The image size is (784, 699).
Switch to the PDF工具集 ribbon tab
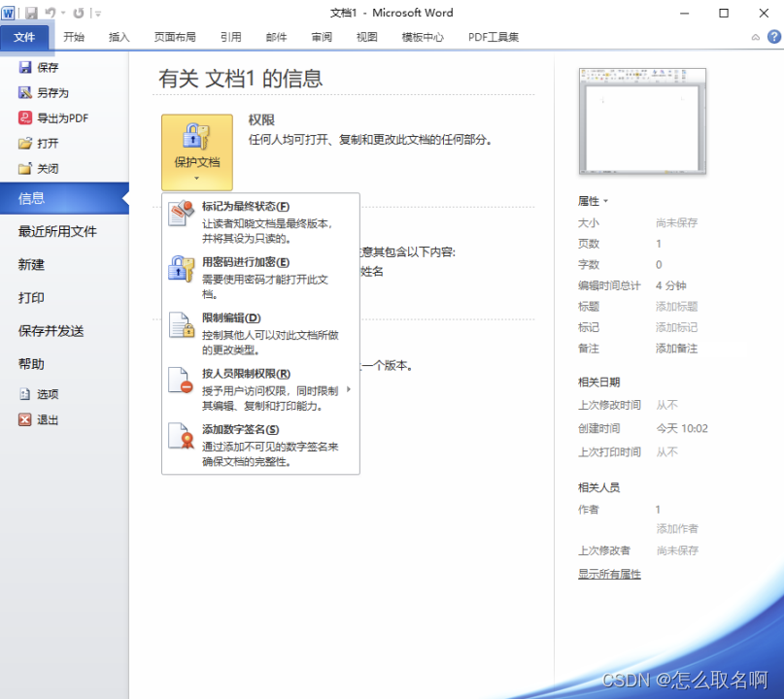(x=493, y=37)
